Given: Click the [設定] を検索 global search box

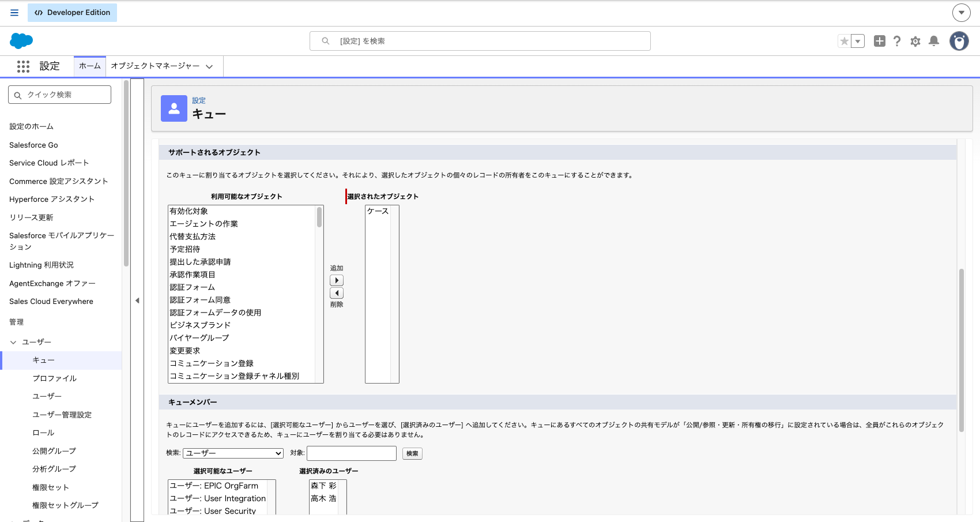Looking at the screenshot, I should coord(480,41).
